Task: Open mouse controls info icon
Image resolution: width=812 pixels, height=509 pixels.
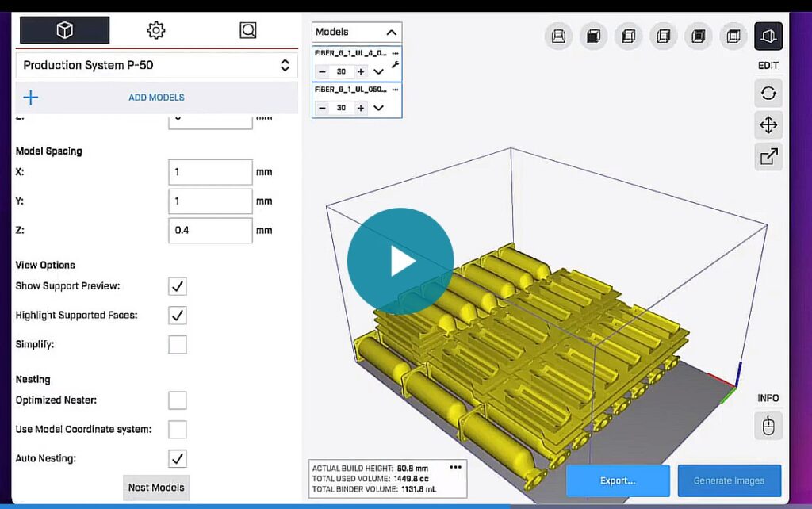Action: tap(768, 426)
